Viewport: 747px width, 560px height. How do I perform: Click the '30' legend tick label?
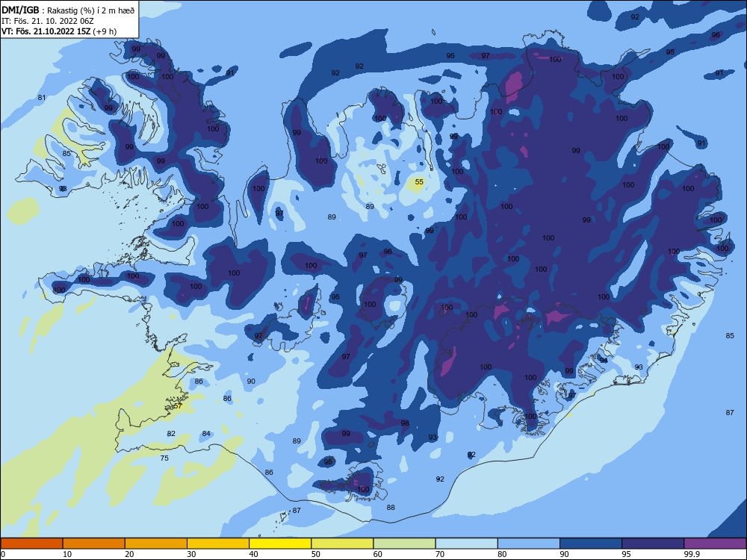tap(191, 554)
